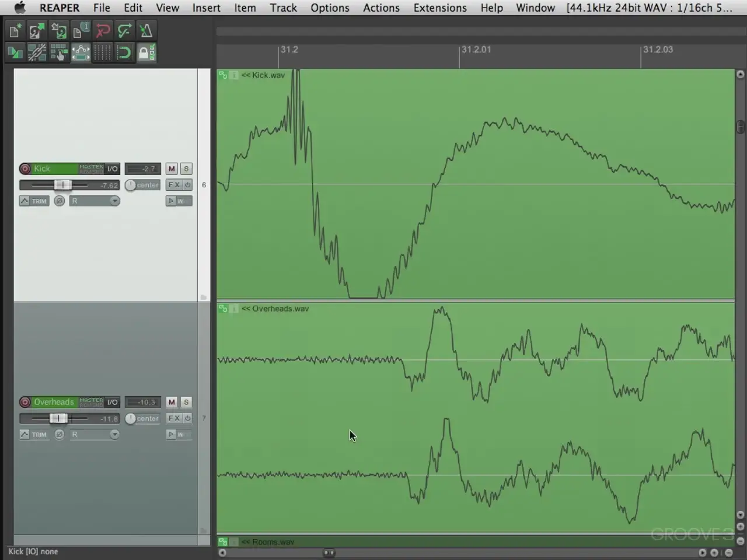Toggle the Locking padlock icon
The image size is (747, 560).
click(x=146, y=52)
